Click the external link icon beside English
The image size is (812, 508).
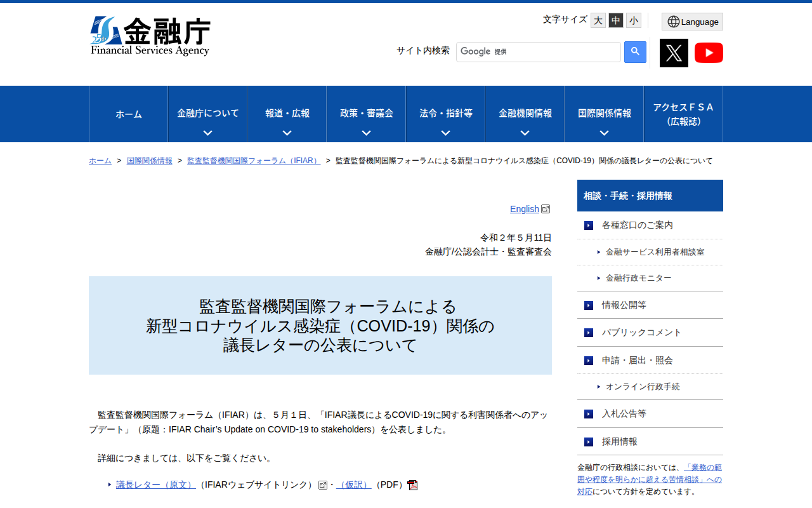pos(546,208)
